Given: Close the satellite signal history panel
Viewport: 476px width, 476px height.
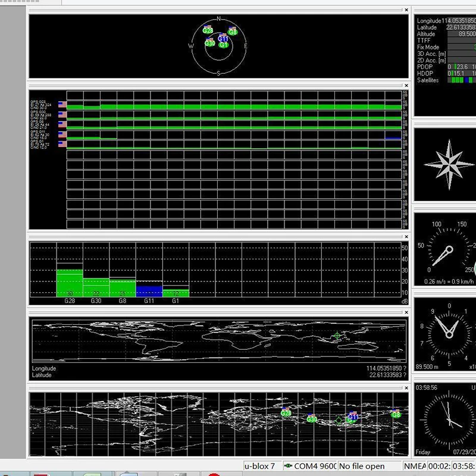Looking at the screenshot, I should [406, 86].
